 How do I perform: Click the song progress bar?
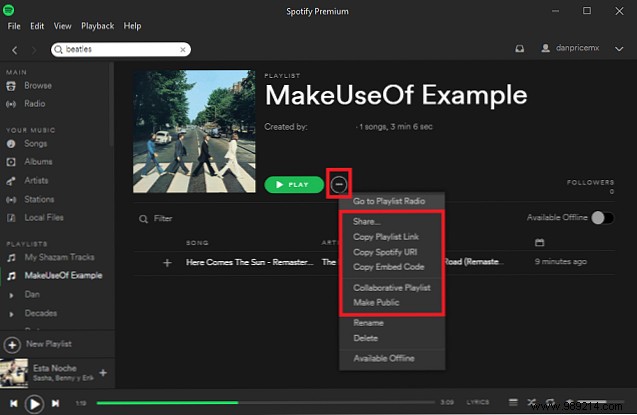pyautogui.click(x=265, y=403)
